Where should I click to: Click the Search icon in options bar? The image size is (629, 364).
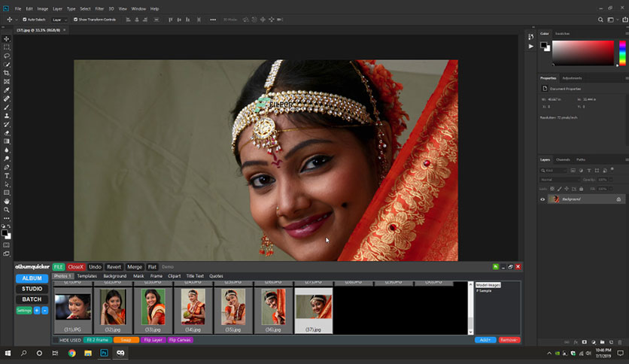pyautogui.click(x=600, y=20)
